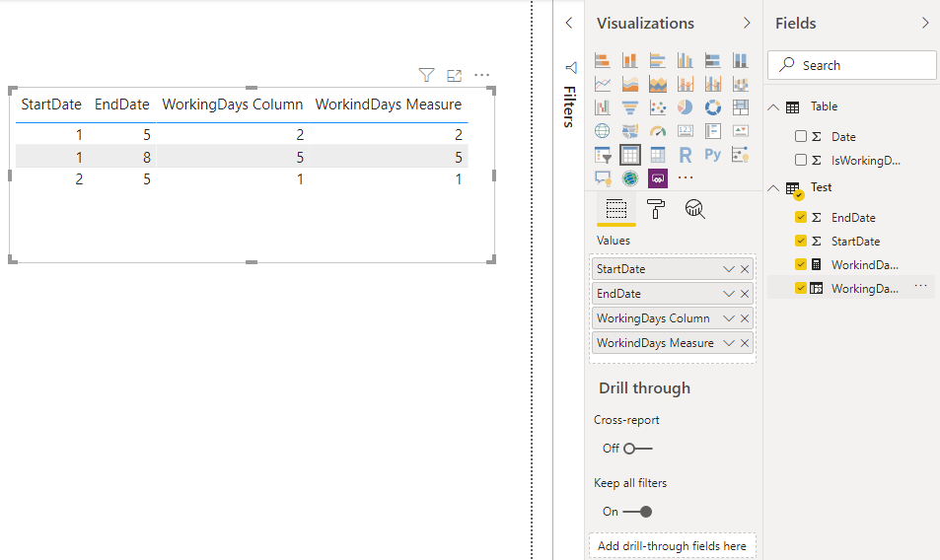Open filter icon above the table visual
This screenshot has width=940, height=560.
click(426, 75)
